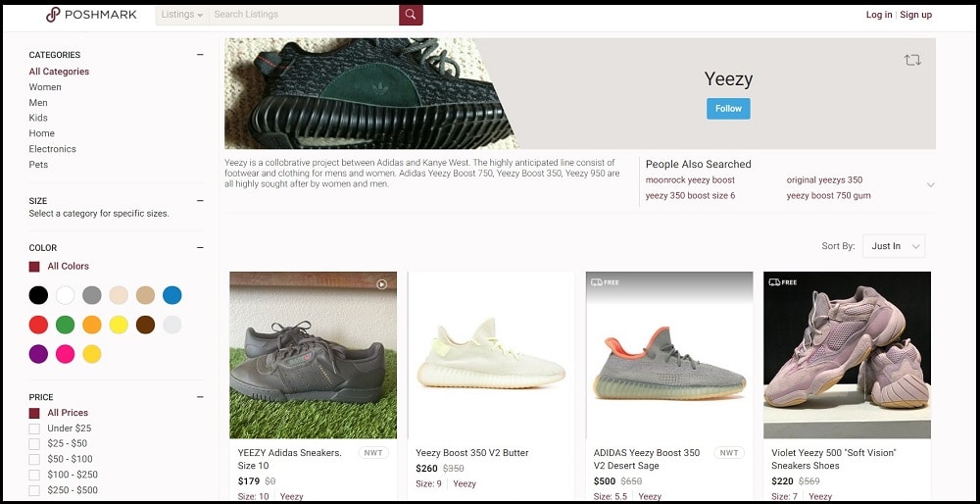
Task: Collapse the Categories section minus icon
Action: pos(200,55)
